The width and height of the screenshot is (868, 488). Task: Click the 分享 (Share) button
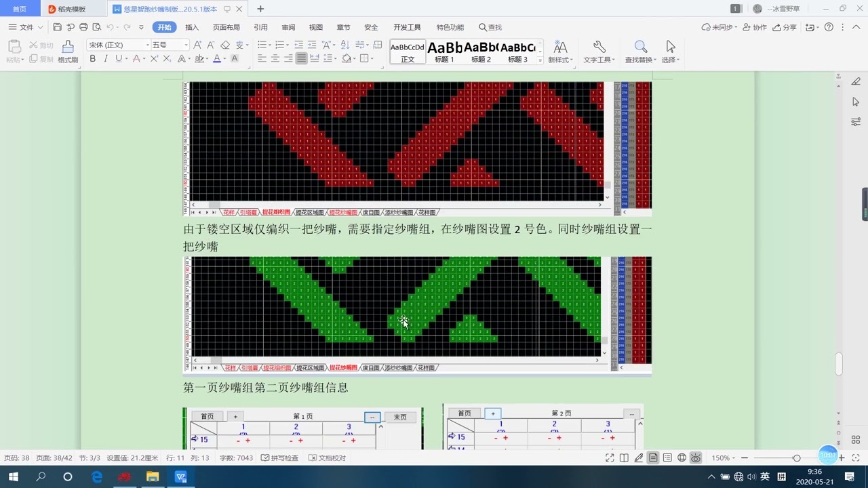[785, 27]
